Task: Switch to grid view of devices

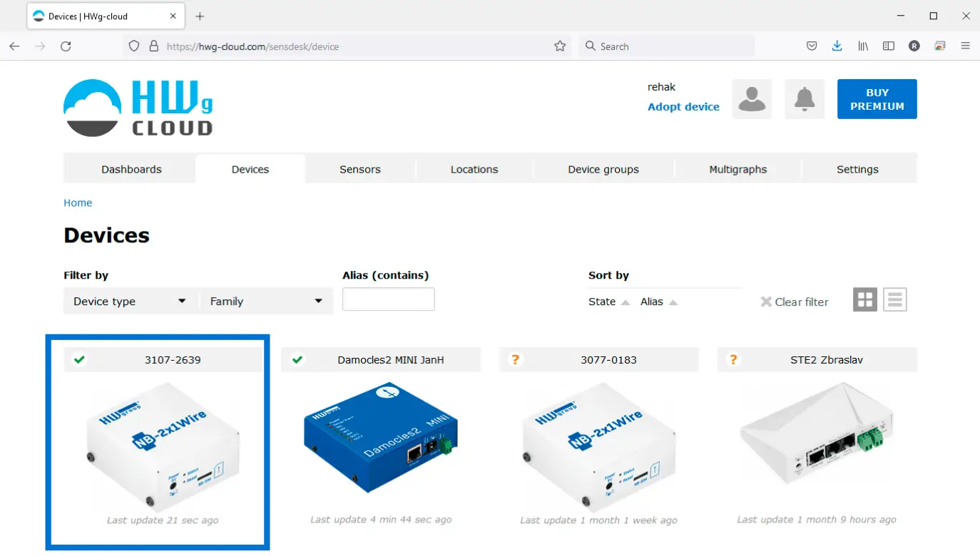Action: (865, 300)
